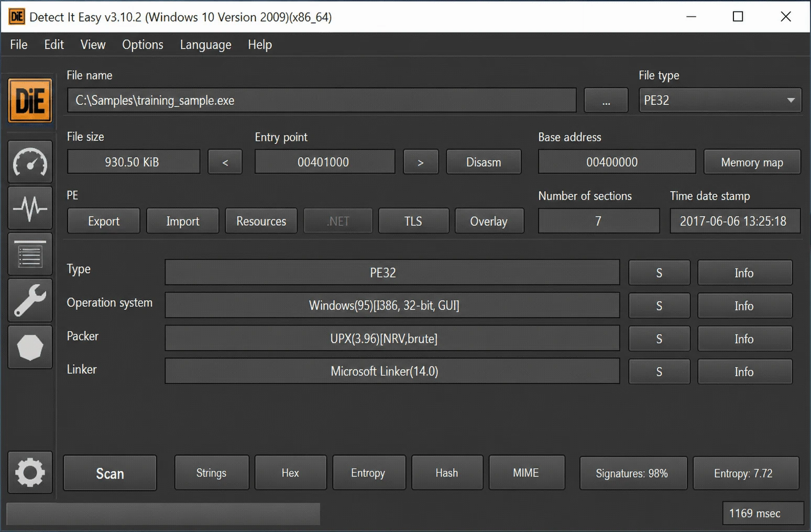The height and width of the screenshot is (532, 811).
Task: Open the Edit menu
Action: pyautogui.click(x=54, y=45)
